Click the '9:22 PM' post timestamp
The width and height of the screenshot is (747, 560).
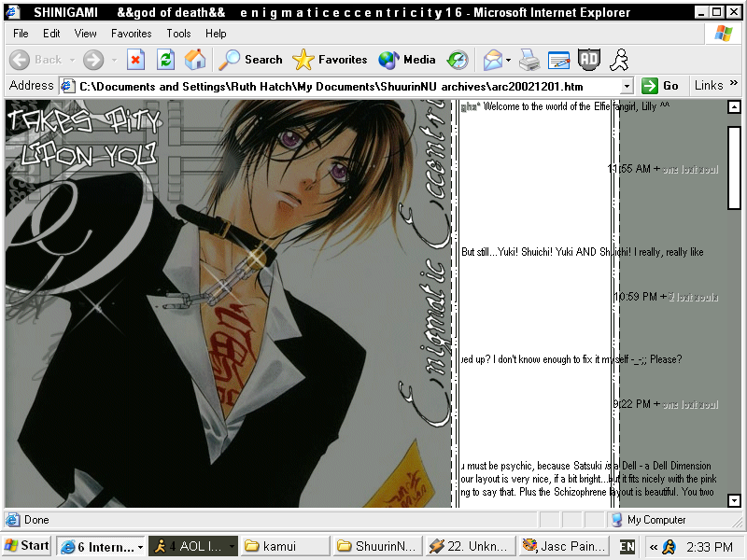point(632,404)
